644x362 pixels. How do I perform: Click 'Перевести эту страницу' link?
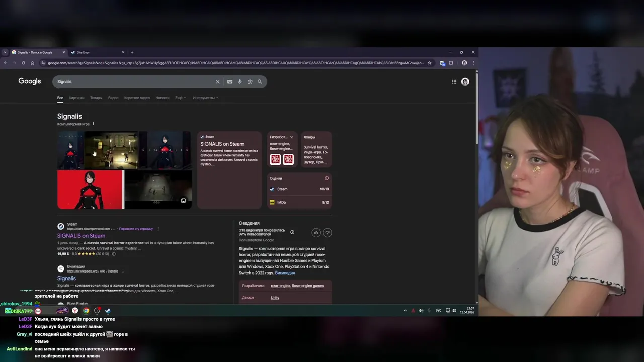coord(136,229)
